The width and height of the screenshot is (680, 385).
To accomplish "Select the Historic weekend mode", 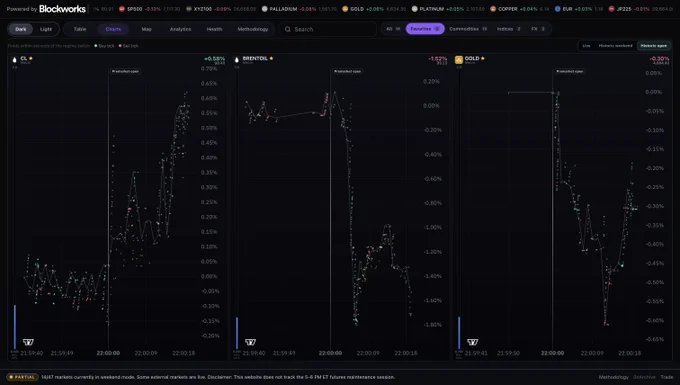I will (615, 46).
